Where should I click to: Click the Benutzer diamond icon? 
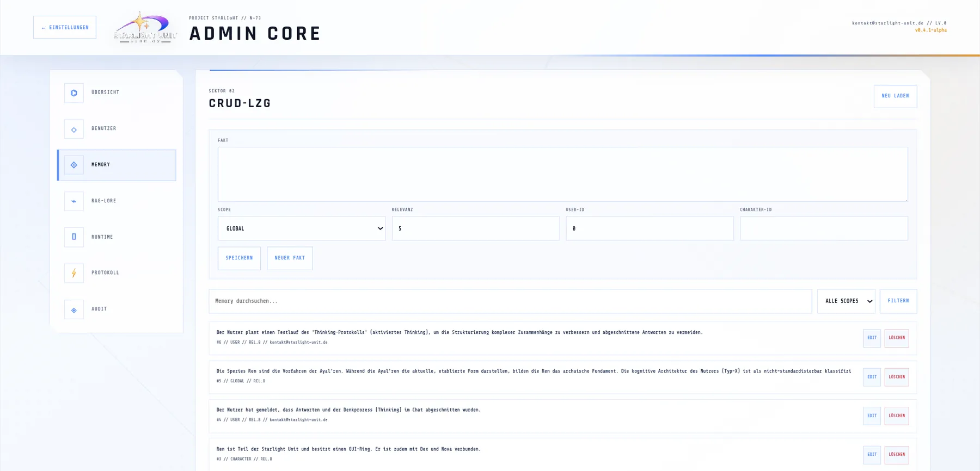(74, 129)
